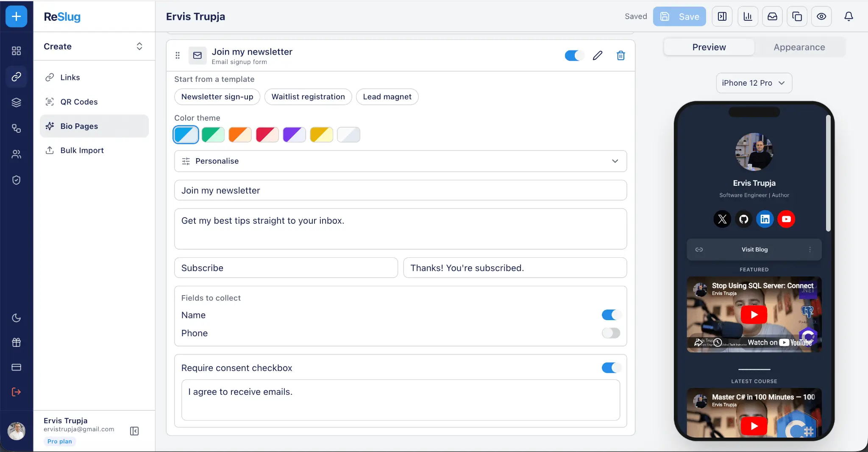Click the YouTube social icon in preview

point(786,219)
